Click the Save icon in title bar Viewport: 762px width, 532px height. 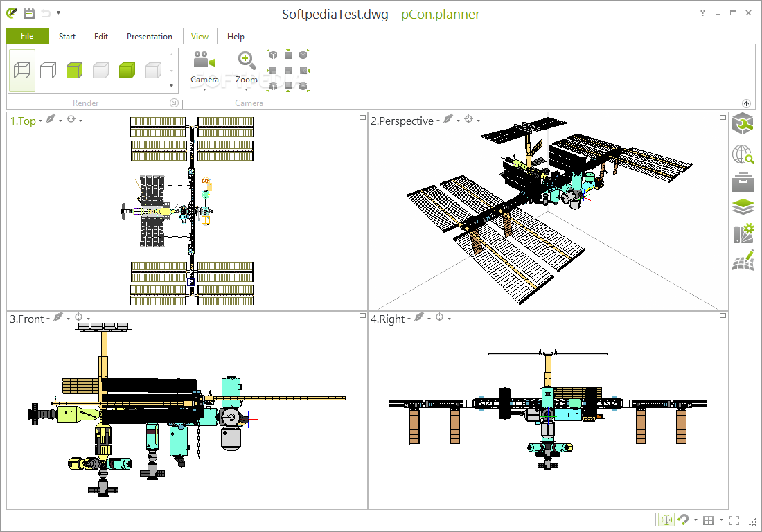(x=29, y=13)
